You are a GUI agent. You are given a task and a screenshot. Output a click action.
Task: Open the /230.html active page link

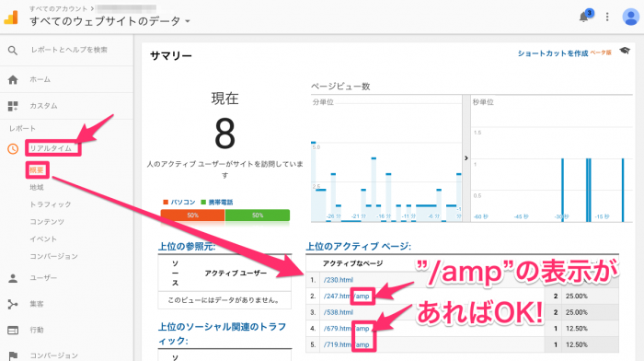pyautogui.click(x=338, y=280)
